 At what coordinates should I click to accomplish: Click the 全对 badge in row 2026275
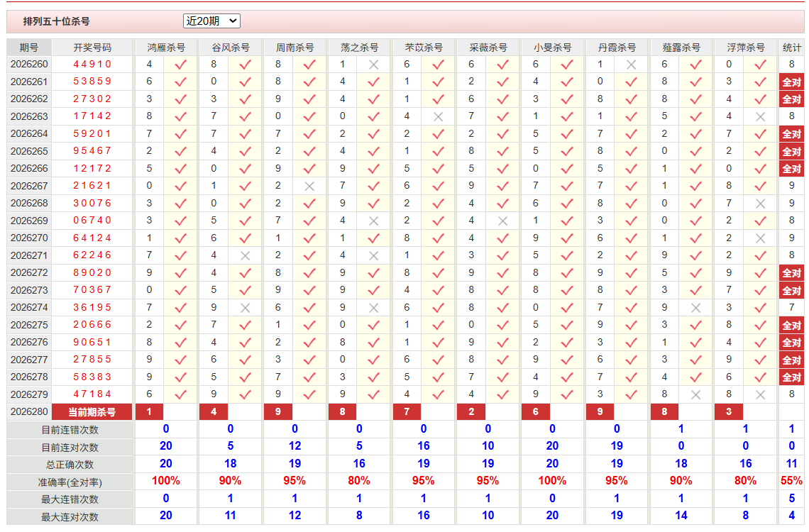[x=791, y=326]
